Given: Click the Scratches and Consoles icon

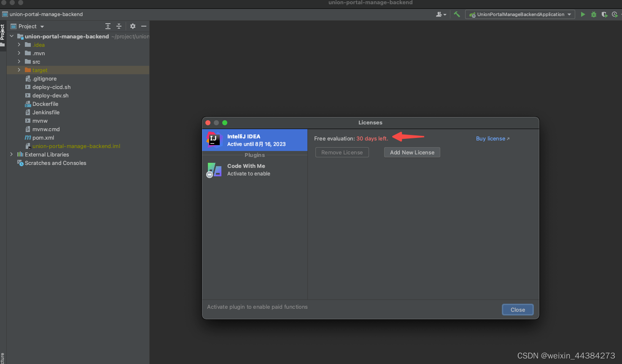Looking at the screenshot, I should 20,163.
